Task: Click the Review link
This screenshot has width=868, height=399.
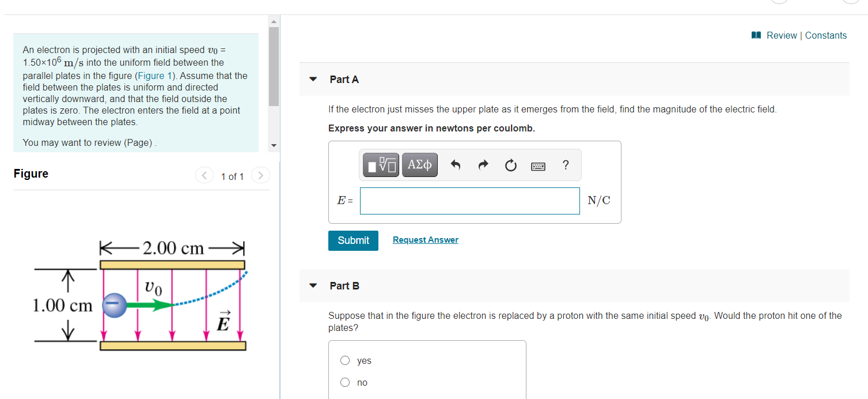Action: pos(782,35)
